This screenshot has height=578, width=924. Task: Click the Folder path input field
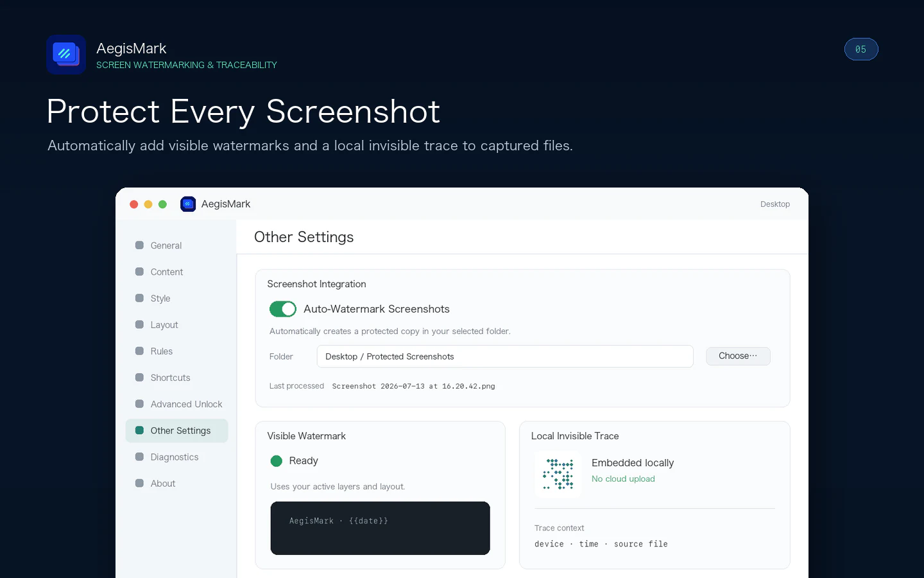click(x=505, y=356)
